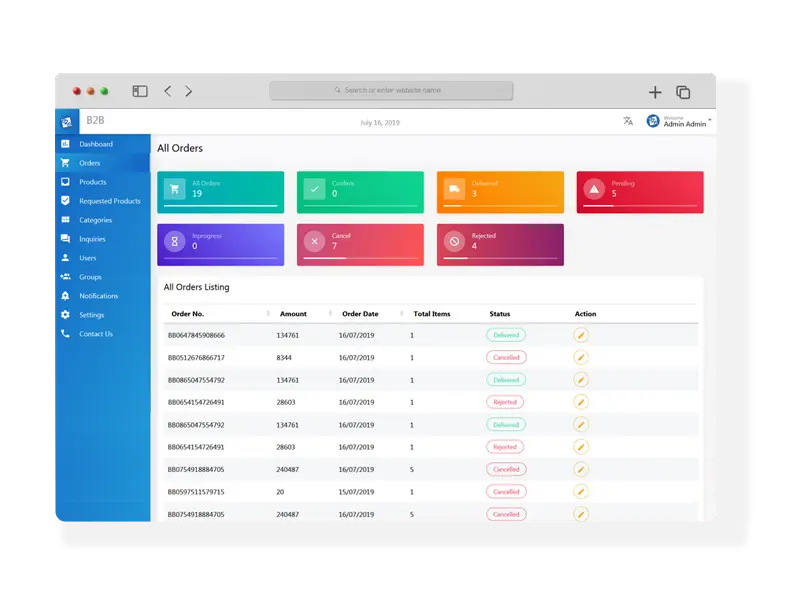The width and height of the screenshot is (808, 606).
Task: Click the All Orders Listing heading
Action: [x=196, y=287]
